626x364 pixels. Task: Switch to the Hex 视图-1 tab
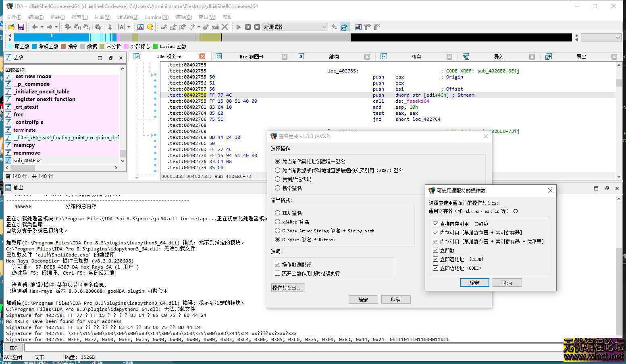pyautogui.click(x=252, y=56)
